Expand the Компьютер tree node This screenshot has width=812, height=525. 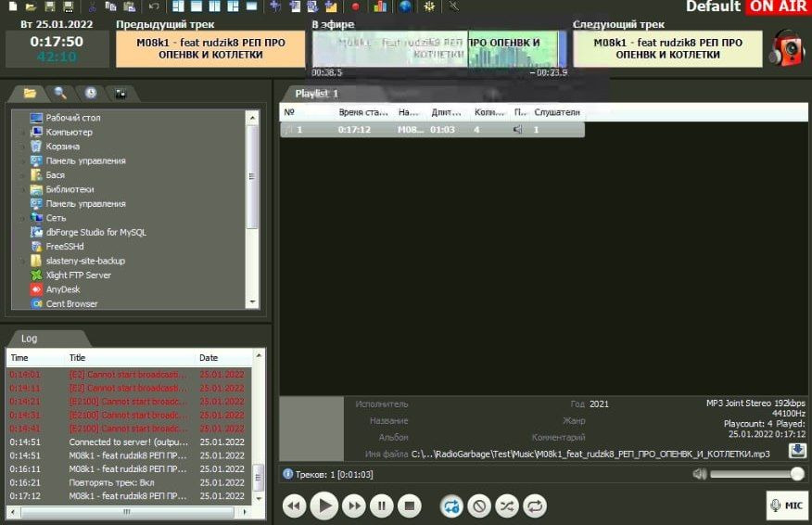(23, 132)
